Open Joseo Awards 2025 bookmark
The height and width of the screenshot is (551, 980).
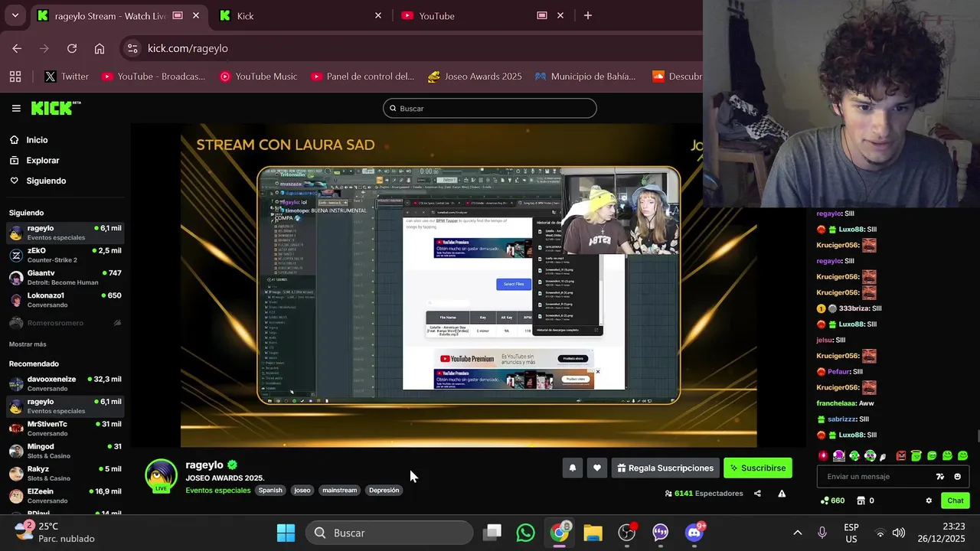tap(475, 77)
